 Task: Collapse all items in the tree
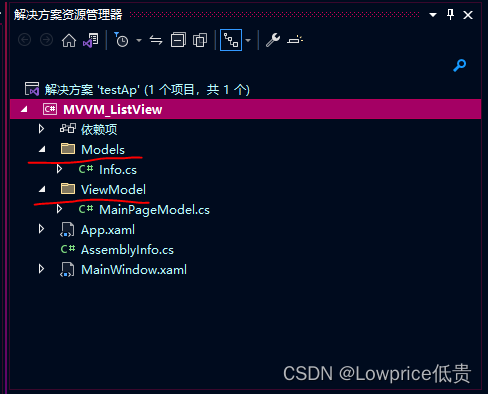coord(178,40)
